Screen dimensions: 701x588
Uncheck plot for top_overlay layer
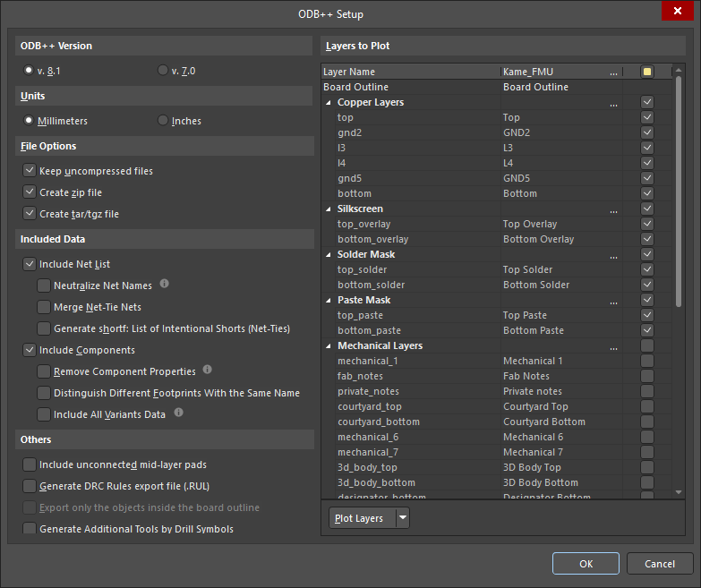click(x=647, y=224)
